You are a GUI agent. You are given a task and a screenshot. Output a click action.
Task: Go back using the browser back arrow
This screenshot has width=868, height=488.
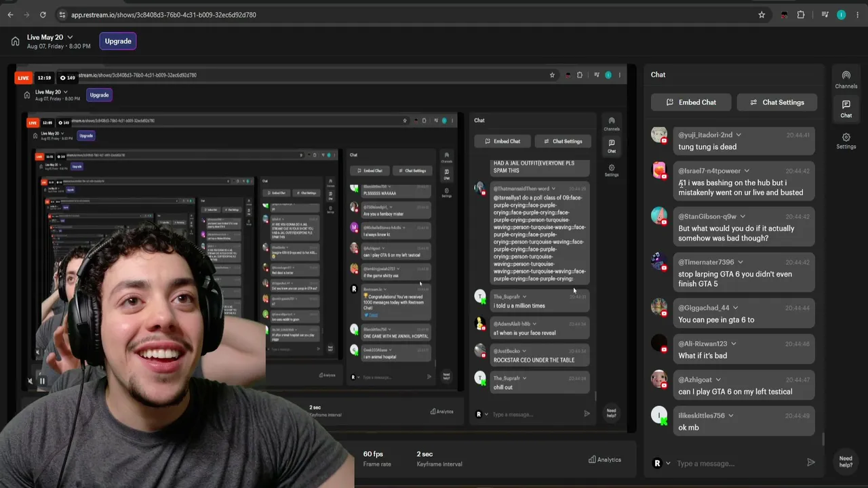pos(10,14)
